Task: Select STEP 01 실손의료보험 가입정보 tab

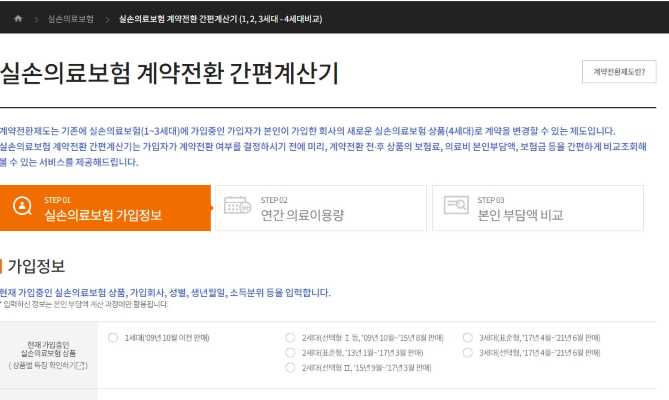Action: coord(105,208)
